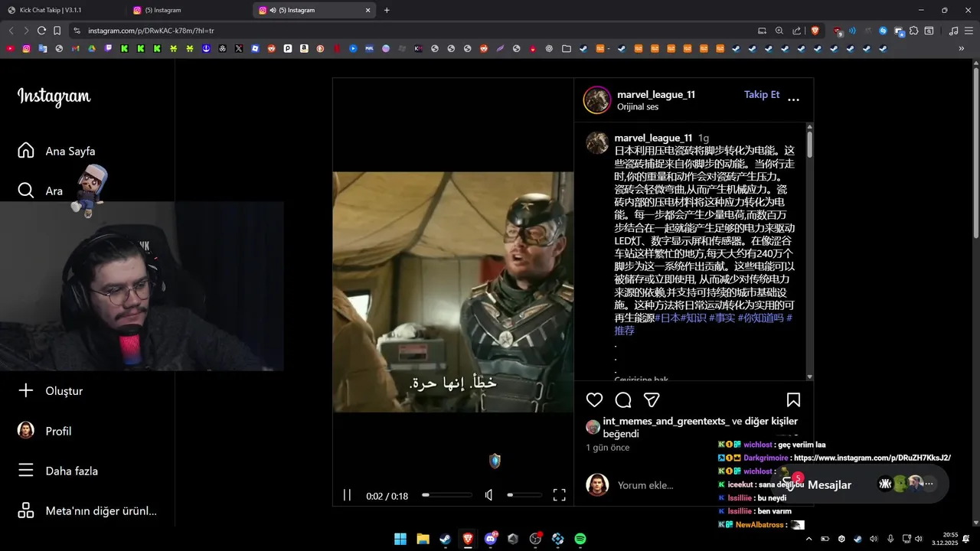
Task: Seek on the video progress bar
Action: (447, 495)
